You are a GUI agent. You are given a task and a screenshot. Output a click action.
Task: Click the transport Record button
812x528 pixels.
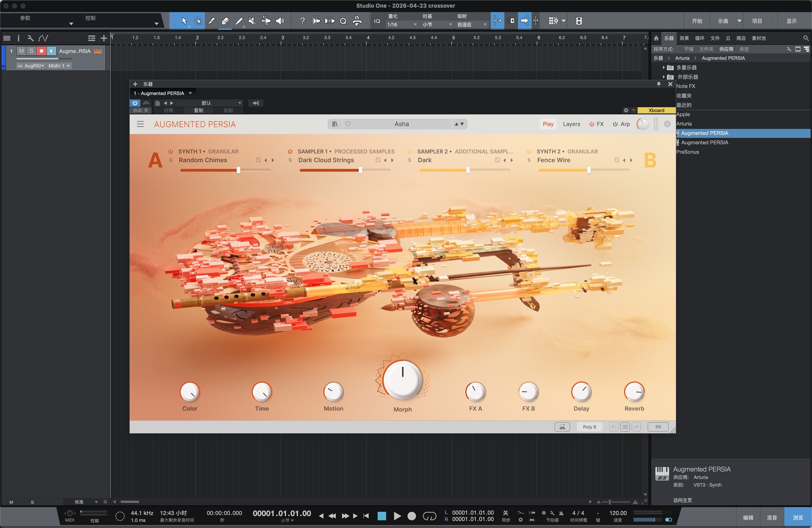click(x=411, y=516)
